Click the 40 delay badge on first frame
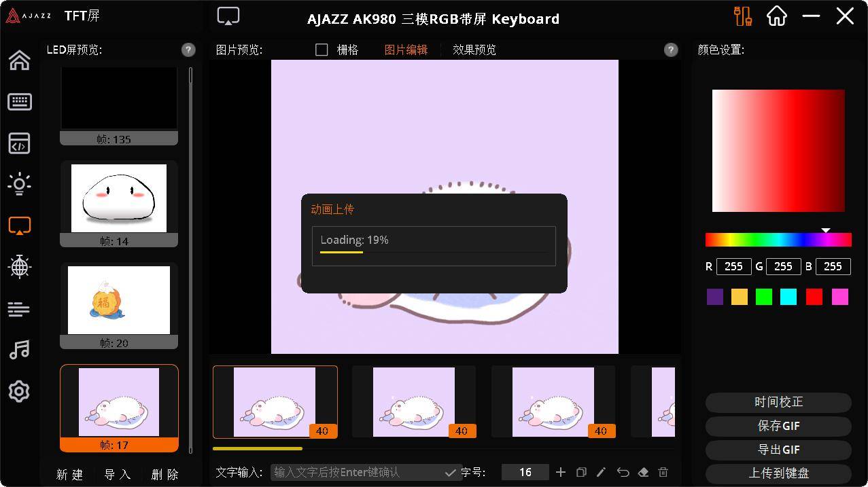This screenshot has height=487, width=868. click(322, 431)
